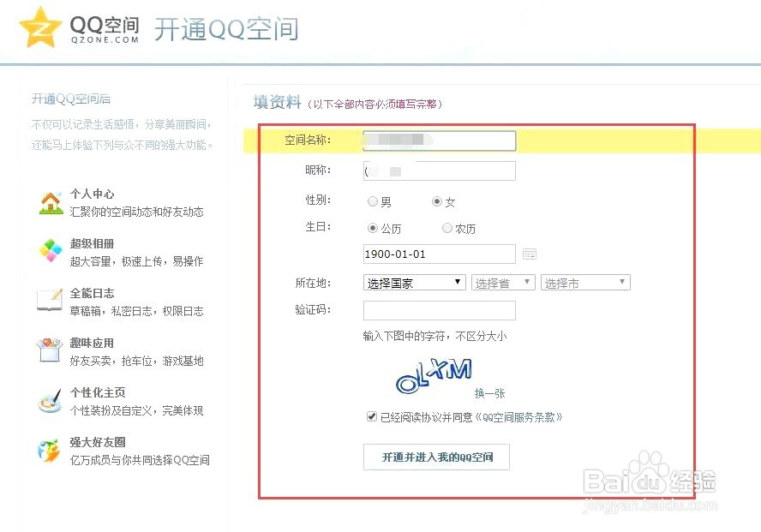Click the 输入下图中的字符，不区分大小 hint
The image size is (761, 532).
(x=434, y=336)
